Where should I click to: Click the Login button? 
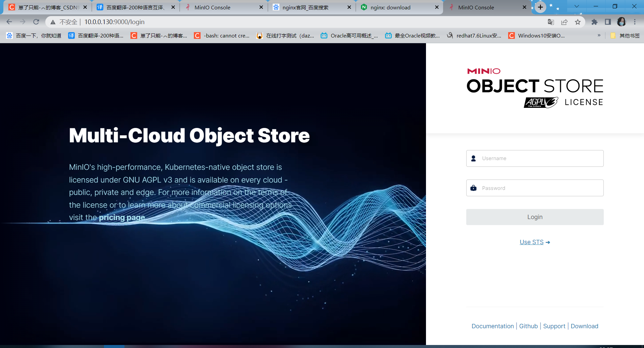click(535, 217)
